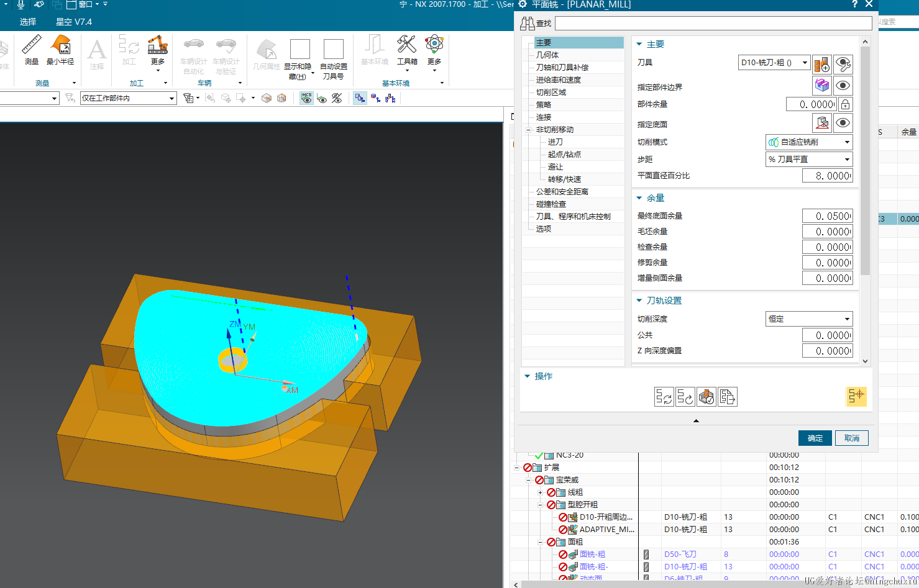Select 几何体 in dialog navigation

click(547, 55)
